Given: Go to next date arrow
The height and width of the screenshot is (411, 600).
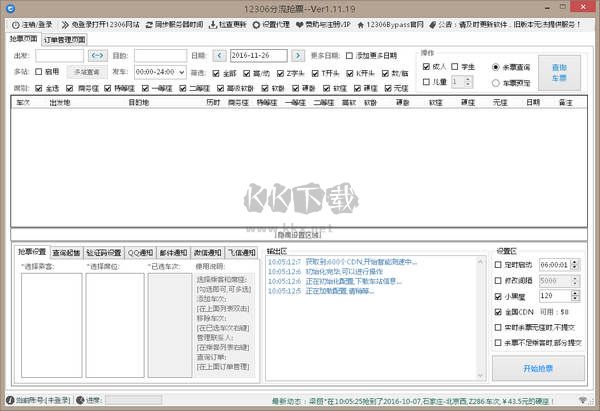Looking at the screenshot, I should 298,55.
